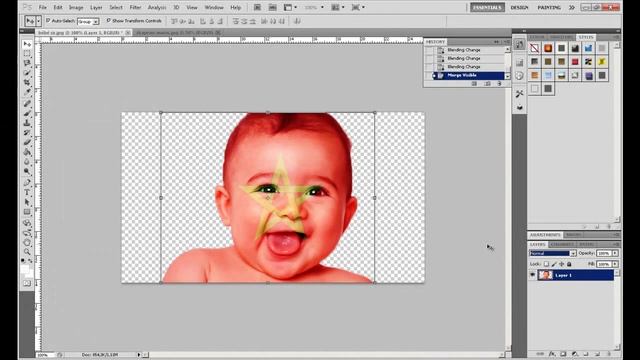Switch to the Channels tab
This screenshot has height=360, width=640.
click(x=562, y=244)
